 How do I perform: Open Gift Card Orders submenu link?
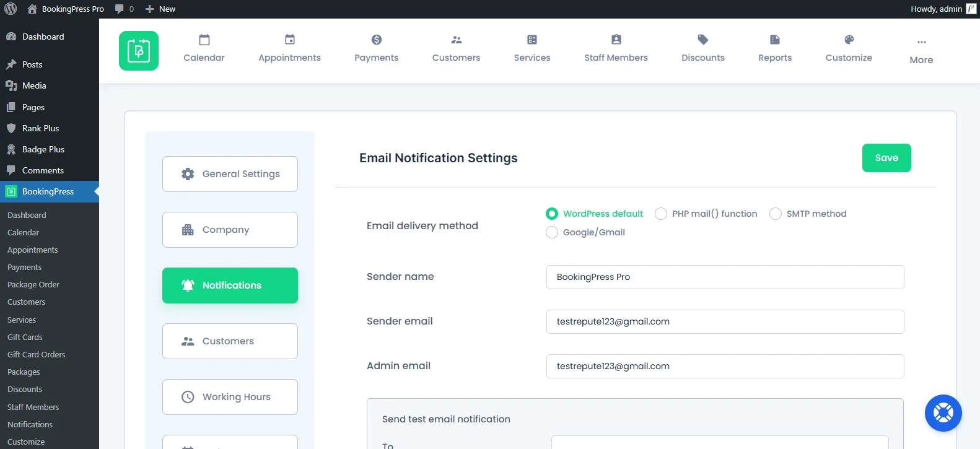(x=36, y=355)
